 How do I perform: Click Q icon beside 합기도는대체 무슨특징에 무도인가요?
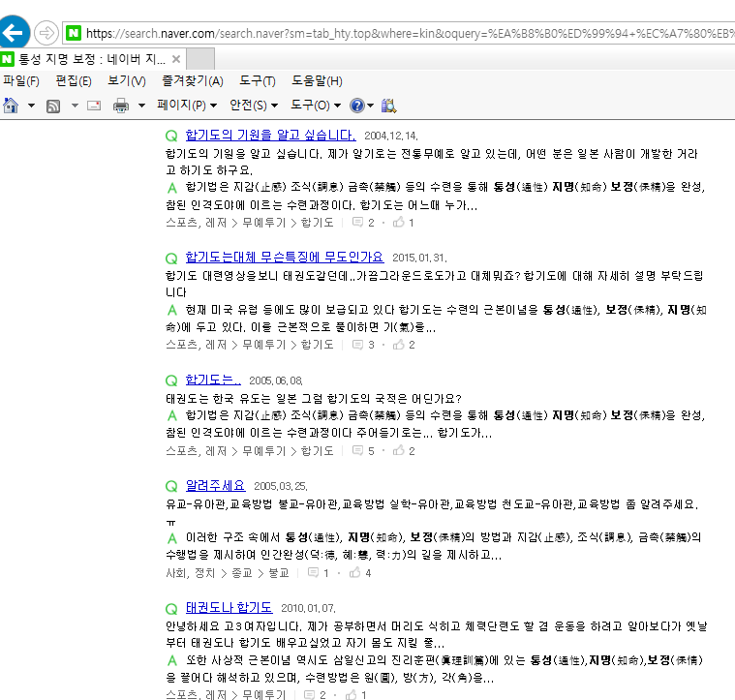pyautogui.click(x=171, y=259)
